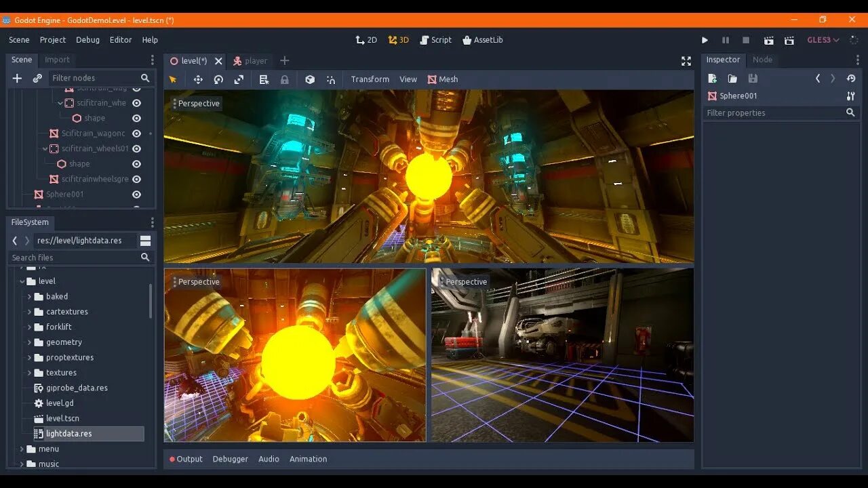This screenshot has height=488, width=868.
Task: Play the edited scene clapperboard
Action: tap(768, 41)
